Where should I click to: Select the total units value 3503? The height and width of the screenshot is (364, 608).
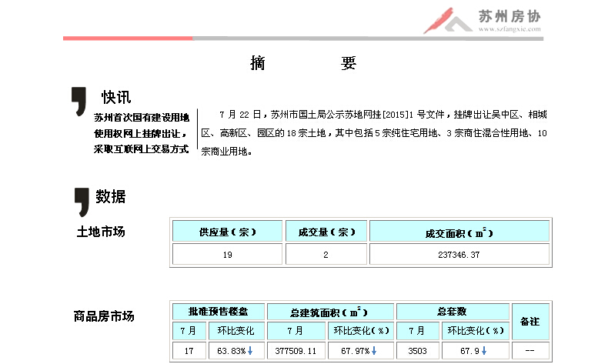click(418, 351)
